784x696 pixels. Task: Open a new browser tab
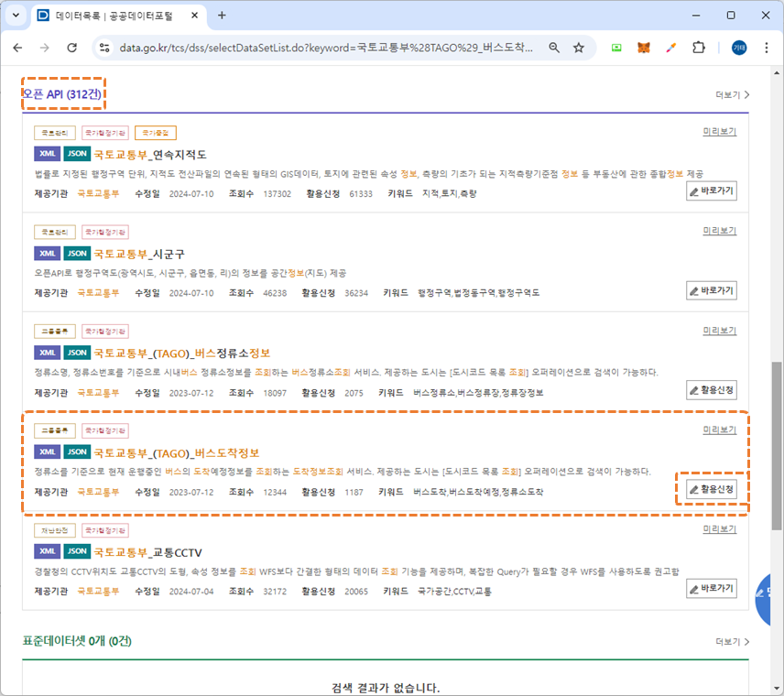(x=222, y=16)
